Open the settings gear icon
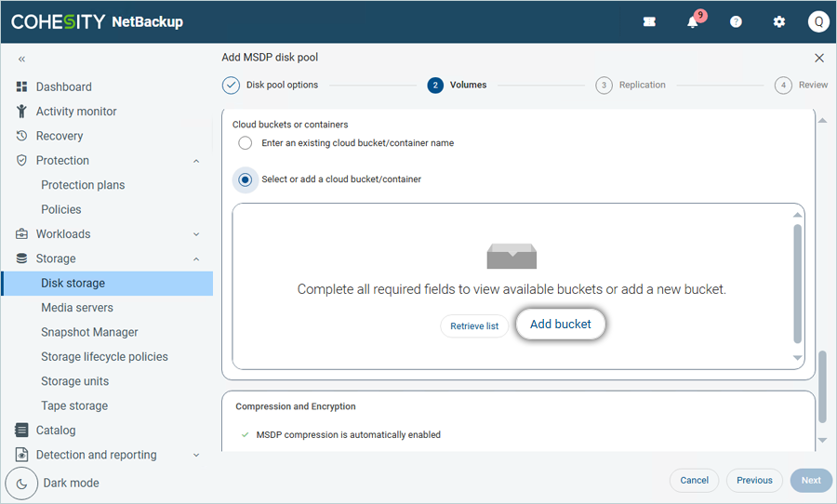This screenshot has height=504, width=837. [x=779, y=22]
